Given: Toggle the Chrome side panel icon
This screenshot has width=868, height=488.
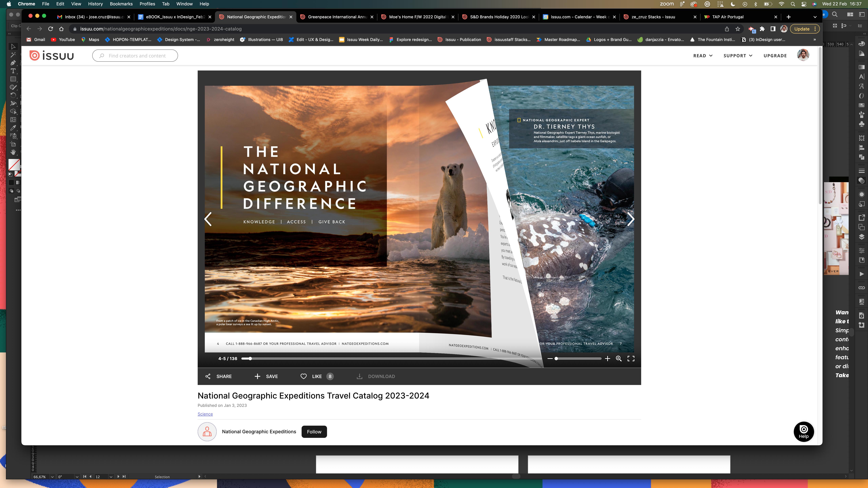Looking at the screenshot, I should (x=773, y=29).
